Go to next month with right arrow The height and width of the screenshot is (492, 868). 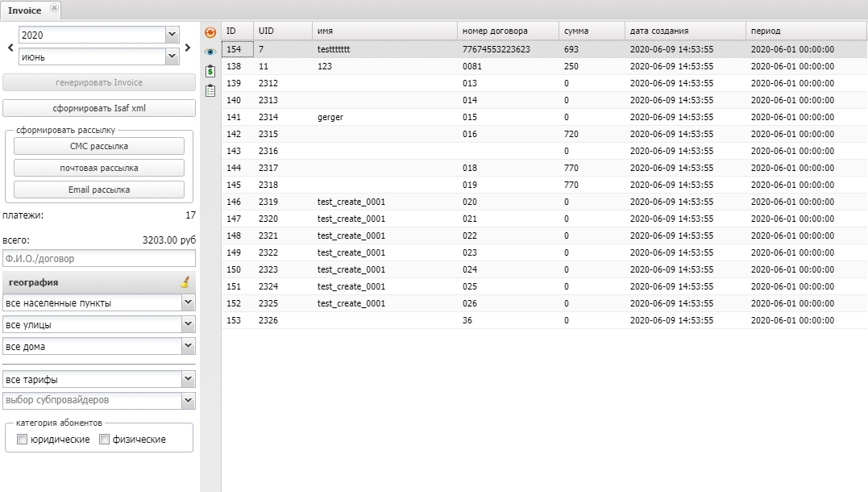tap(188, 48)
